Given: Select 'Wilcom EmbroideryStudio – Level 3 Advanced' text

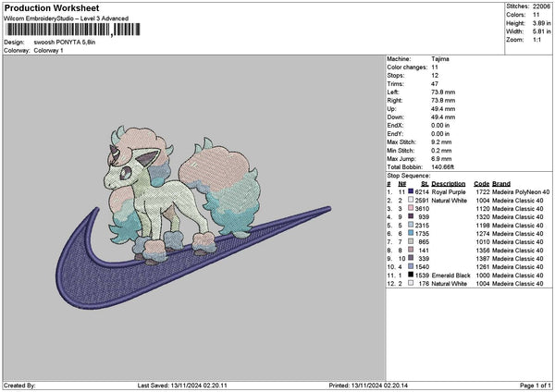Looking at the screenshot, I should coord(67,18).
